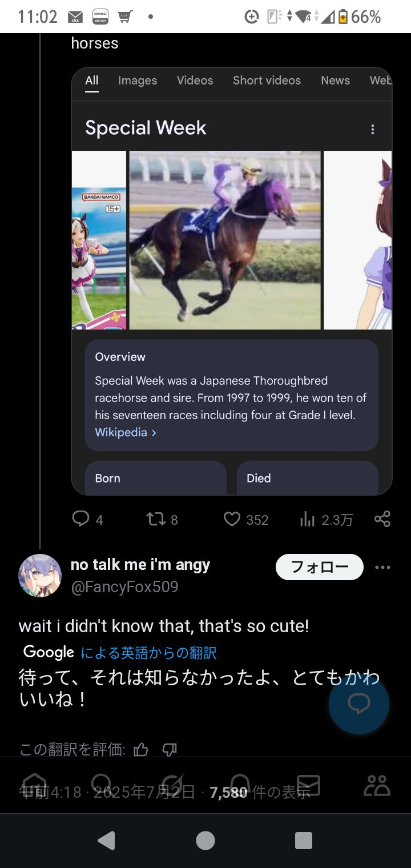The height and width of the screenshot is (868, 411).
Task: Tap the username @FancyFox509
Action: (x=124, y=587)
